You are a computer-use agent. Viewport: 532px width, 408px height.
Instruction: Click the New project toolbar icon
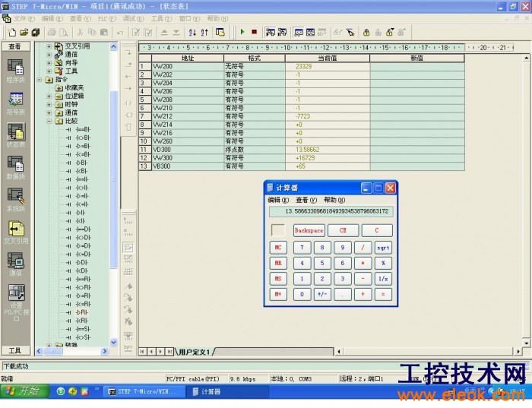12,33
